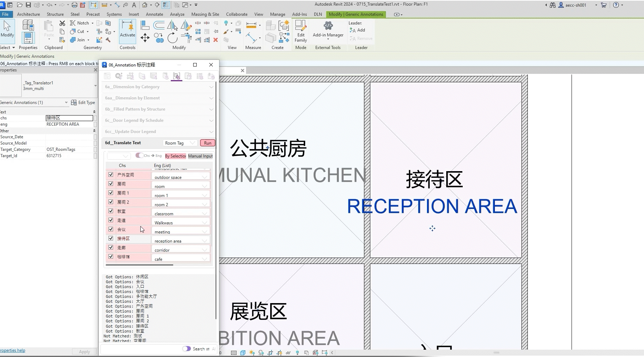Viewport: 644px width, 357px height.
Task: Open the Massing & Site ribbon tab
Action: coord(205,14)
